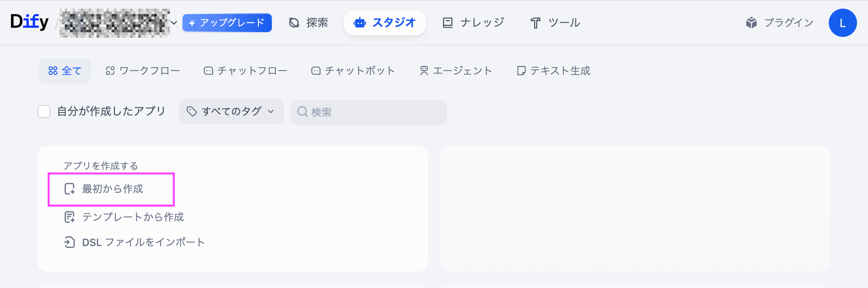The image size is (868, 288).
Task: Open the workspace name dropdown chevron
Action: (x=174, y=23)
